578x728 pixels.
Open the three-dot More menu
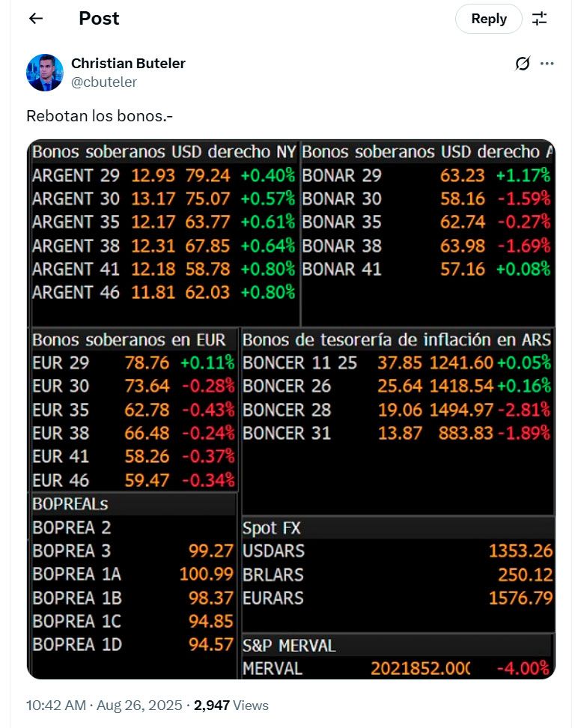point(547,64)
